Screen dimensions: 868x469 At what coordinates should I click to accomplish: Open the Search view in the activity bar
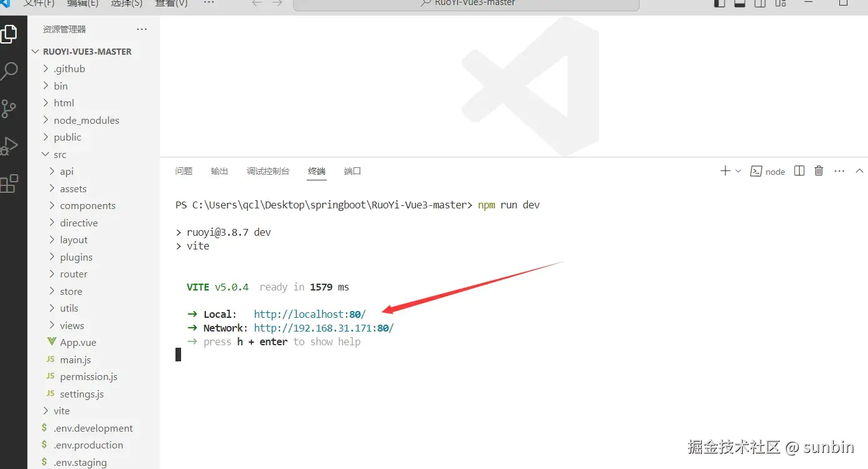point(9,71)
